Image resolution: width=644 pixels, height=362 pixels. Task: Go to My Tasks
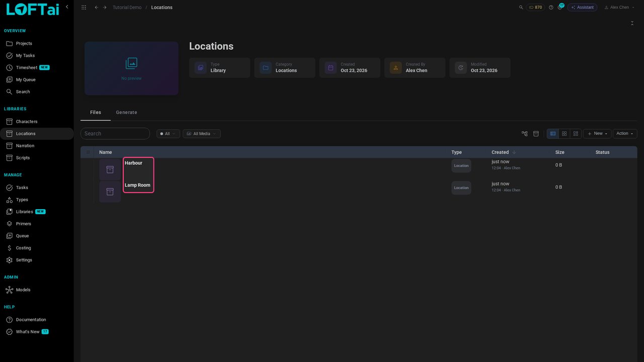point(37,56)
